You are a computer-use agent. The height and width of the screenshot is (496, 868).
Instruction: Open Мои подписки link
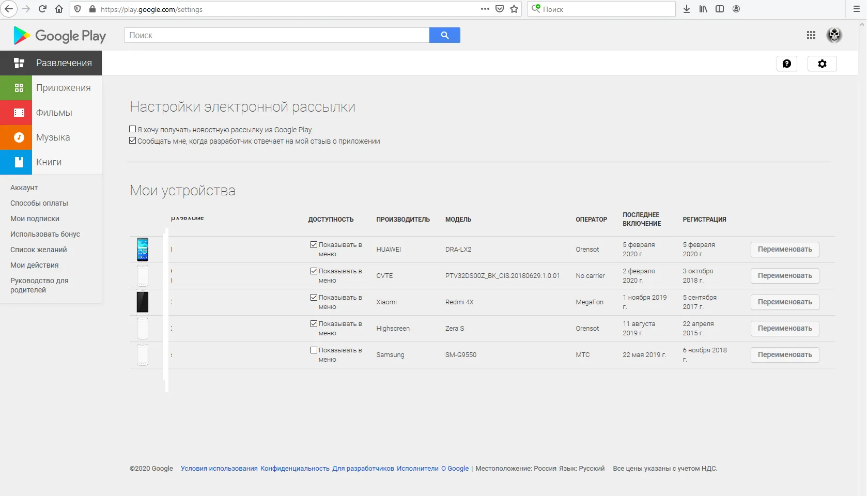point(35,219)
